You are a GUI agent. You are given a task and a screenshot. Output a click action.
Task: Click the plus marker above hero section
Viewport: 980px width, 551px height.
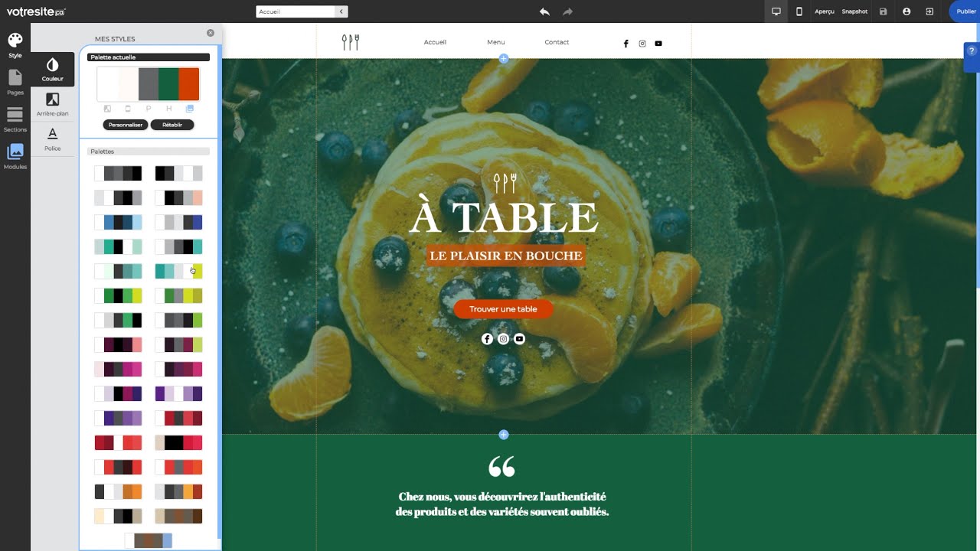click(504, 58)
